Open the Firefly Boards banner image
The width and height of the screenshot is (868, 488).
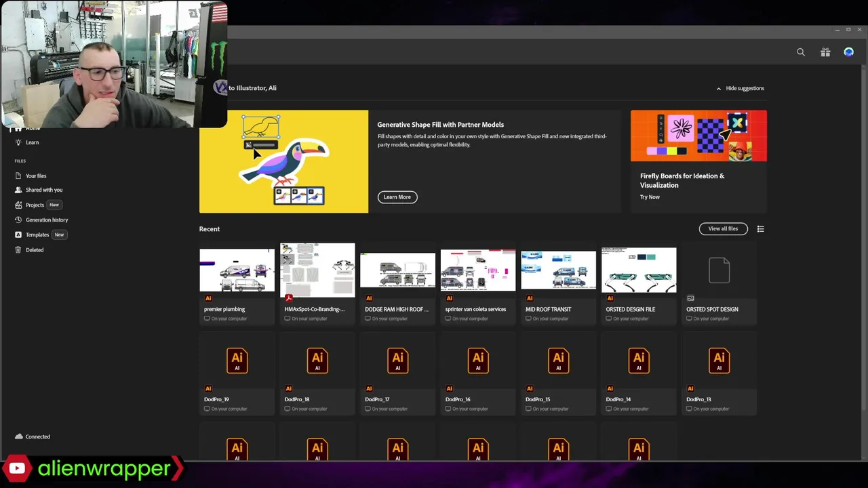click(x=698, y=136)
